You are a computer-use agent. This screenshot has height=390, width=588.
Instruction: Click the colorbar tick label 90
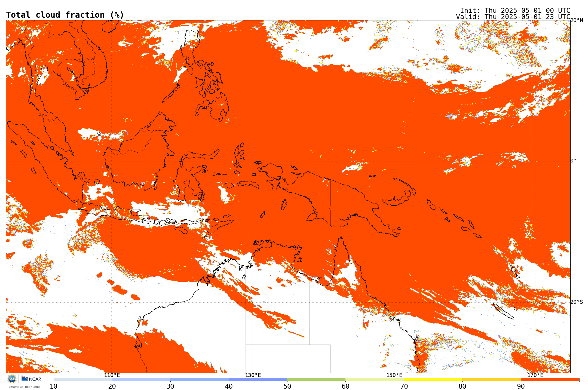[x=521, y=386]
